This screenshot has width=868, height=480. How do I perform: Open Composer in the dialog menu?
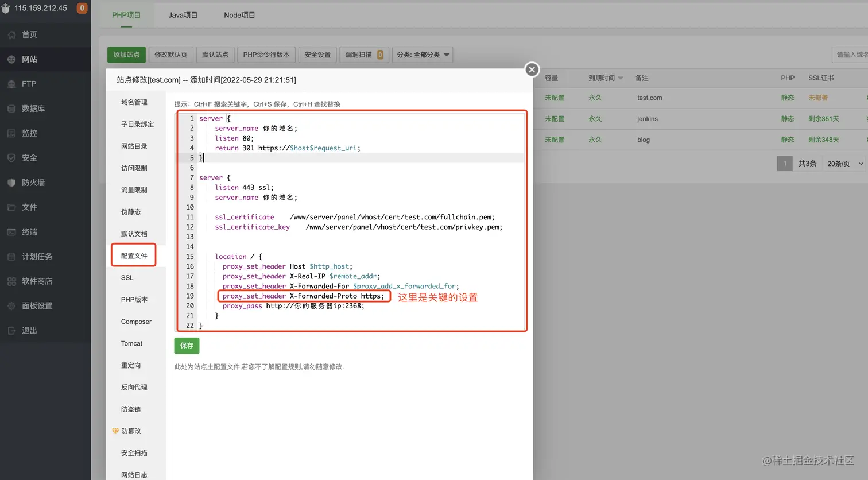[x=136, y=322]
